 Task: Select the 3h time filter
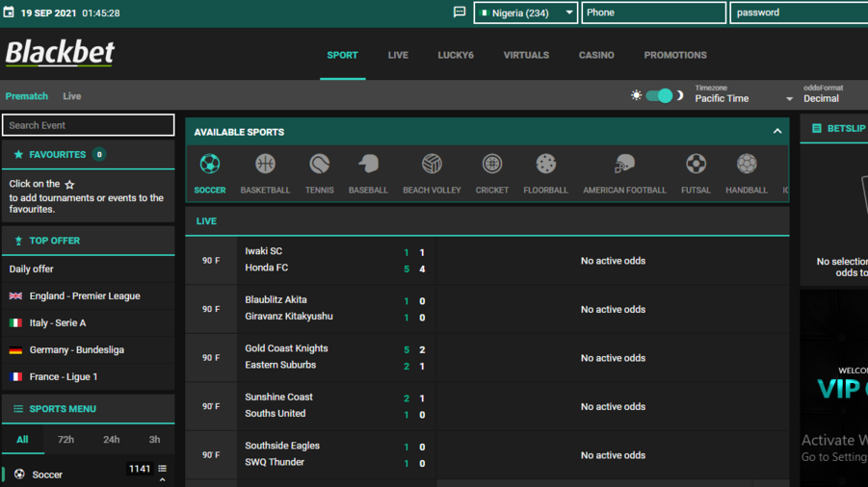point(154,440)
